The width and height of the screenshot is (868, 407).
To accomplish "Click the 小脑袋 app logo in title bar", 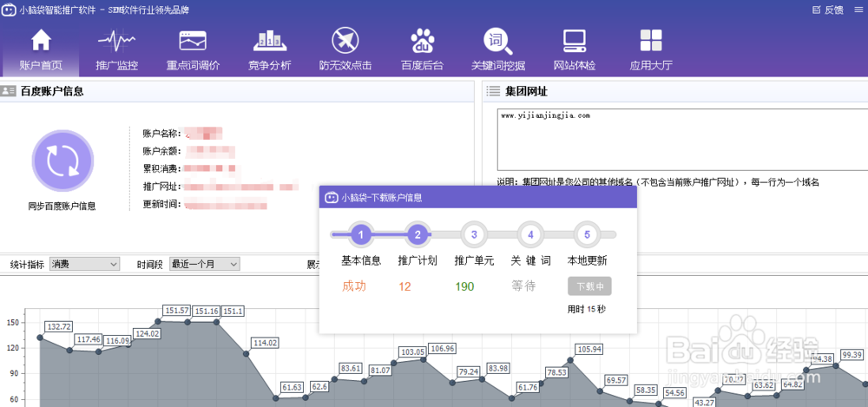I will (x=9, y=10).
